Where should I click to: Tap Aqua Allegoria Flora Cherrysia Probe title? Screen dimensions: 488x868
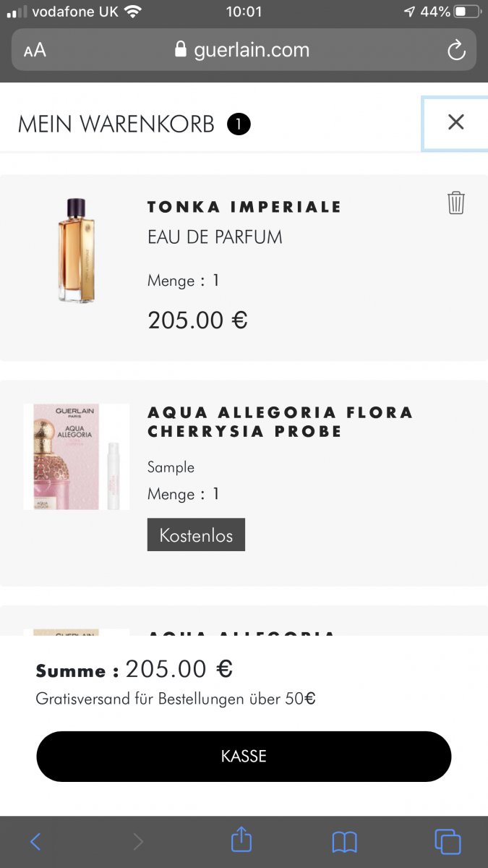tap(280, 422)
